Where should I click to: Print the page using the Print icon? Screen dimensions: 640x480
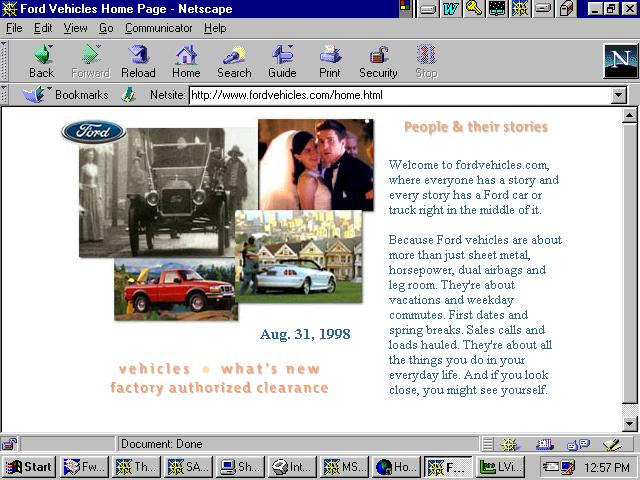coord(330,61)
